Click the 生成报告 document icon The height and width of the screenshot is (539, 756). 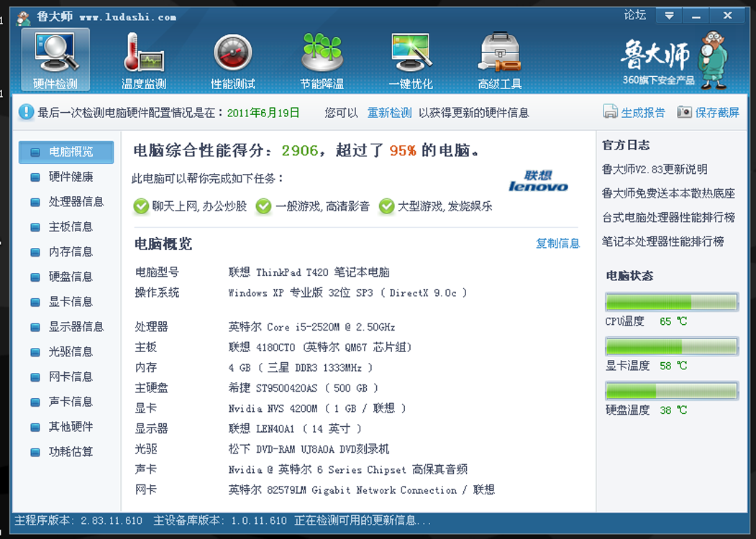click(610, 111)
